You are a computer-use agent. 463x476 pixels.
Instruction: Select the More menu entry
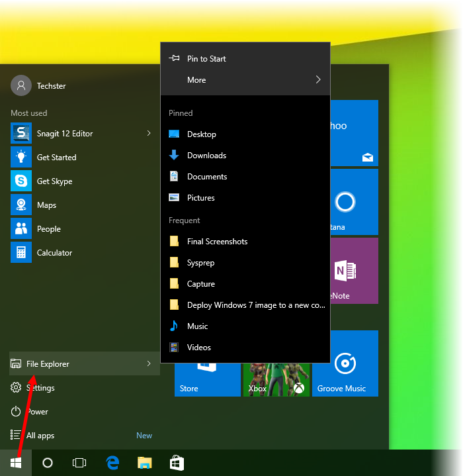[x=245, y=80]
